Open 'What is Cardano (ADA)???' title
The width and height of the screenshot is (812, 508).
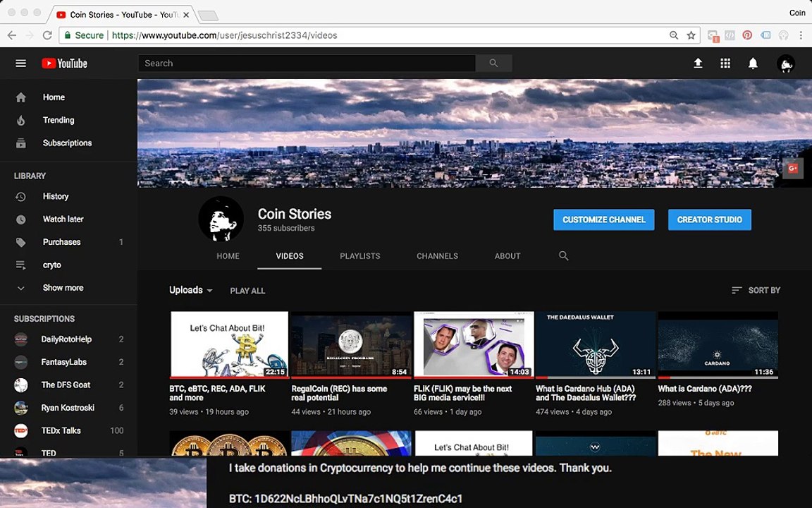(x=705, y=389)
